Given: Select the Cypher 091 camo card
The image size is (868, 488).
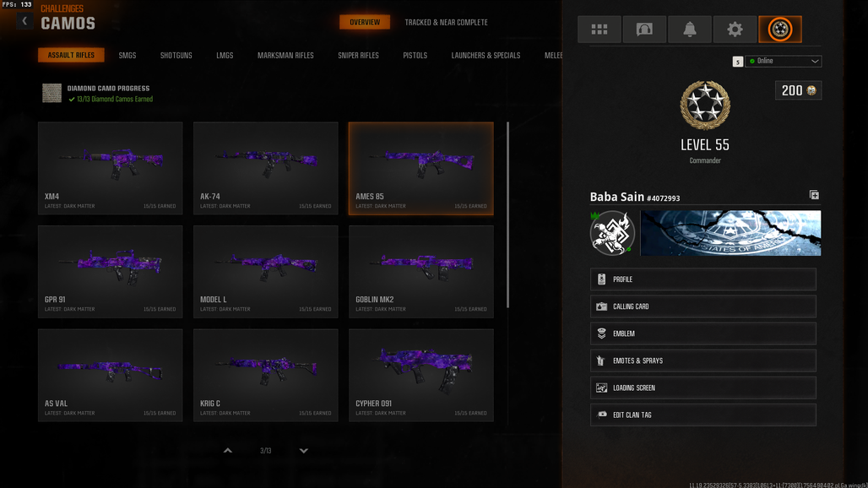Looking at the screenshot, I should (x=421, y=375).
